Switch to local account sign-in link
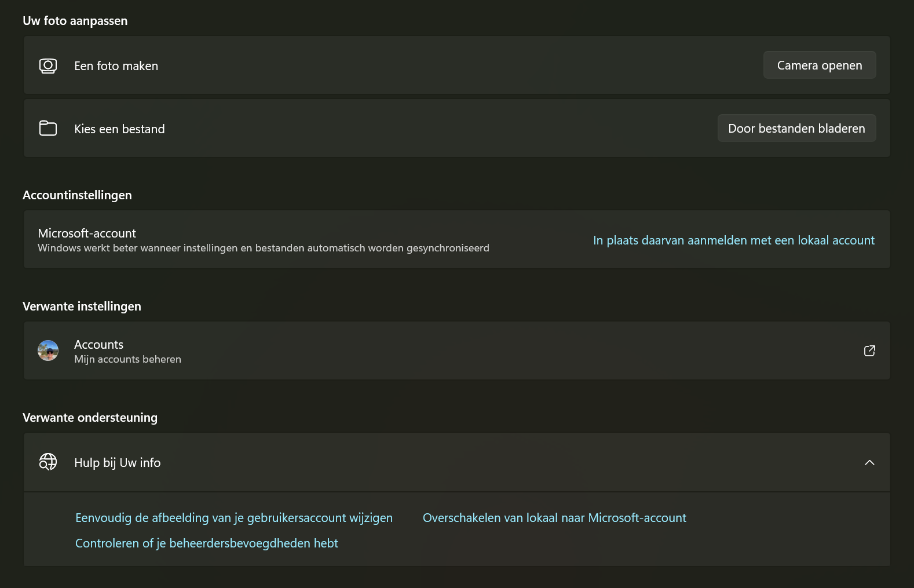 click(734, 240)
